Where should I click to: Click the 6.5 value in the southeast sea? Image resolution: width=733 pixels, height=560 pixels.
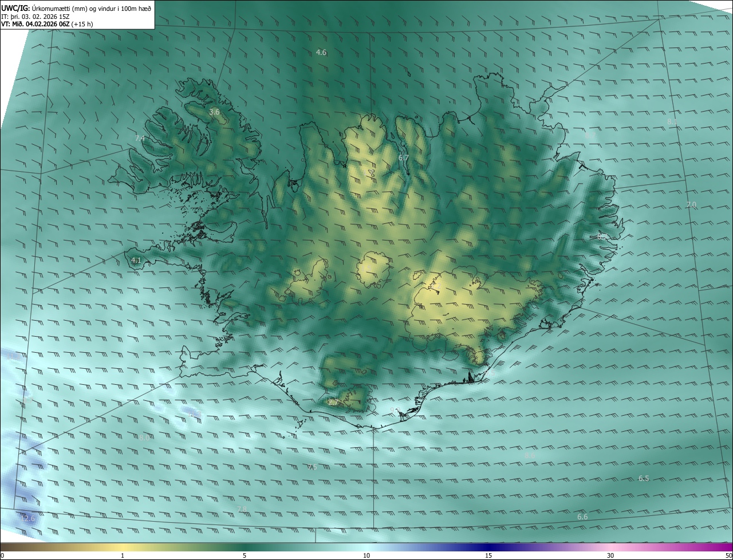(x=644, y=479)
